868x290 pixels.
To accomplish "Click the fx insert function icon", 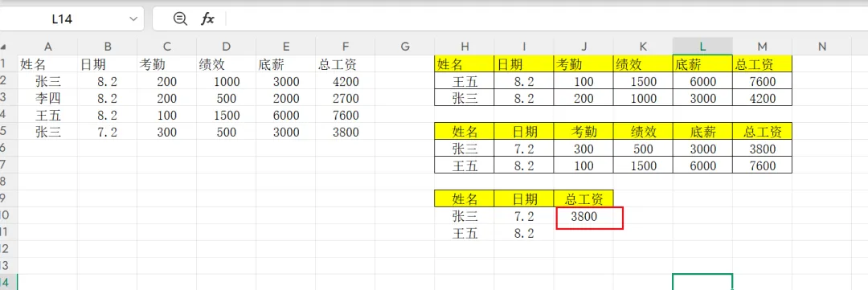I will point(207,18).
